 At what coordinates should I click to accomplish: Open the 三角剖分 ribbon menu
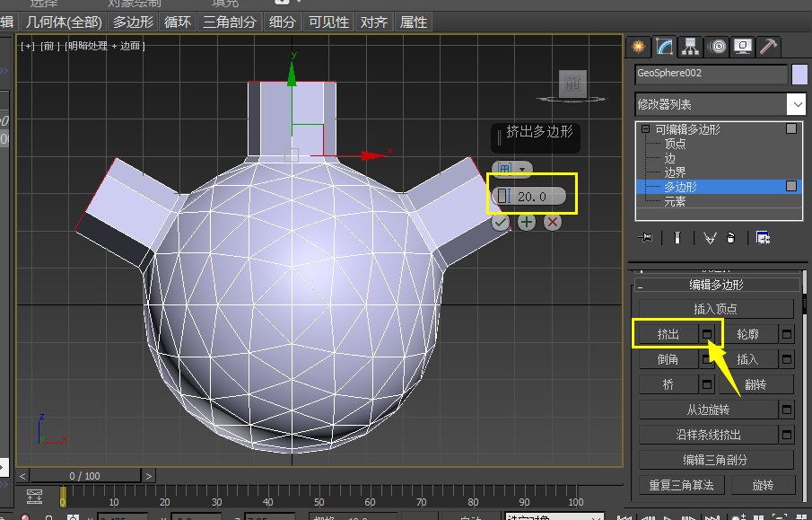click(x=230, y=22)
